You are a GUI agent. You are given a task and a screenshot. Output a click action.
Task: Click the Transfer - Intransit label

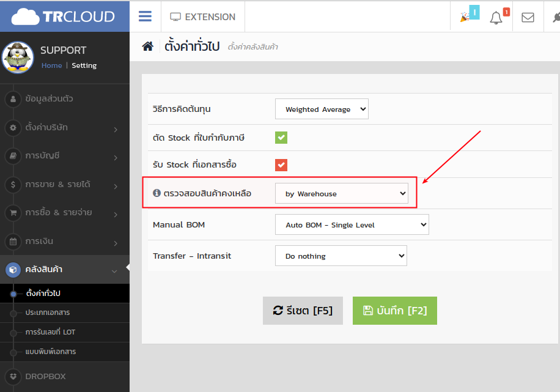click(x=192, y=256)
